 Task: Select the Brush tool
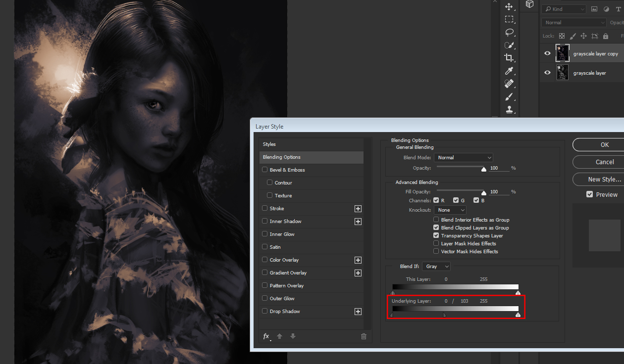[509, 97]
